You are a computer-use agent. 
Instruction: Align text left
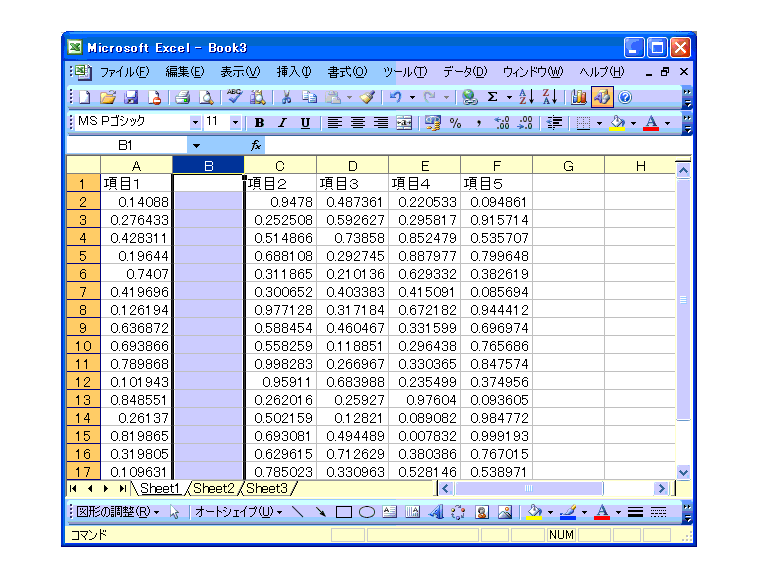click(x=334, y=123)
